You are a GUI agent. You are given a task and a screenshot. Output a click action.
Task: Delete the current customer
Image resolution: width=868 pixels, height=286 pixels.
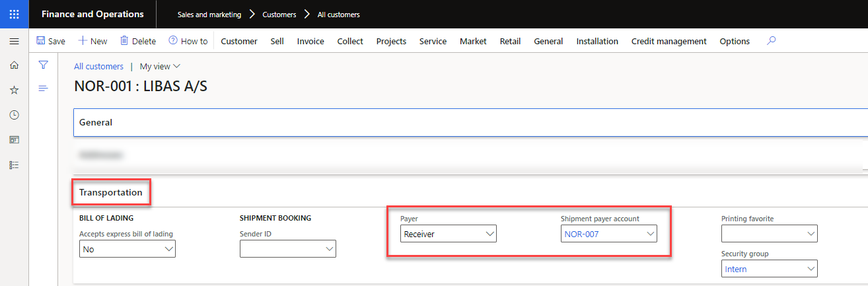(137, 41)
